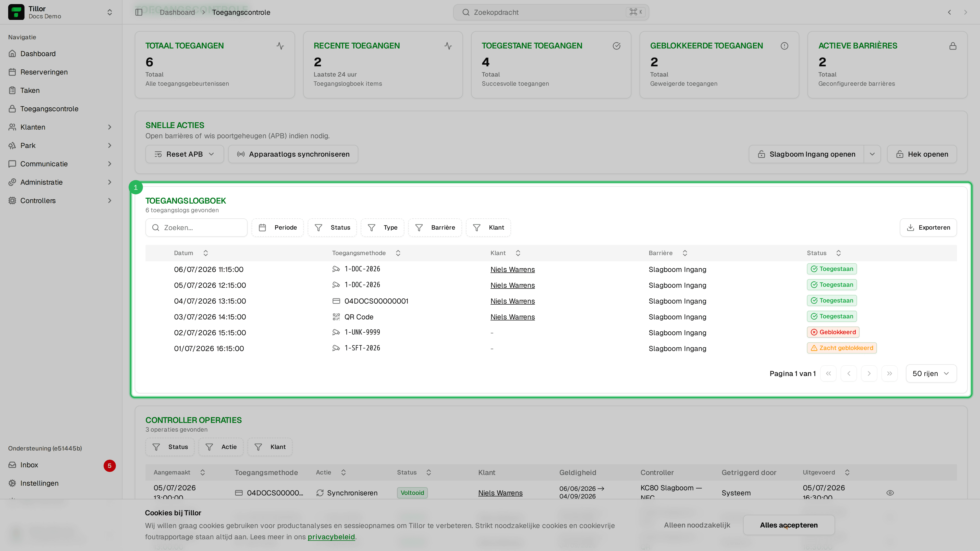Click the Tillor logo icon
Viewport: 980px width, 551px height.
point(16,12)
